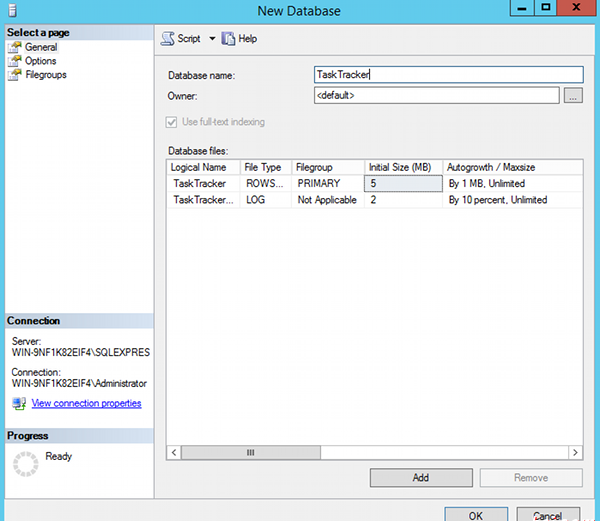
Task: Select the General page icon
Action: click(14, 47)
